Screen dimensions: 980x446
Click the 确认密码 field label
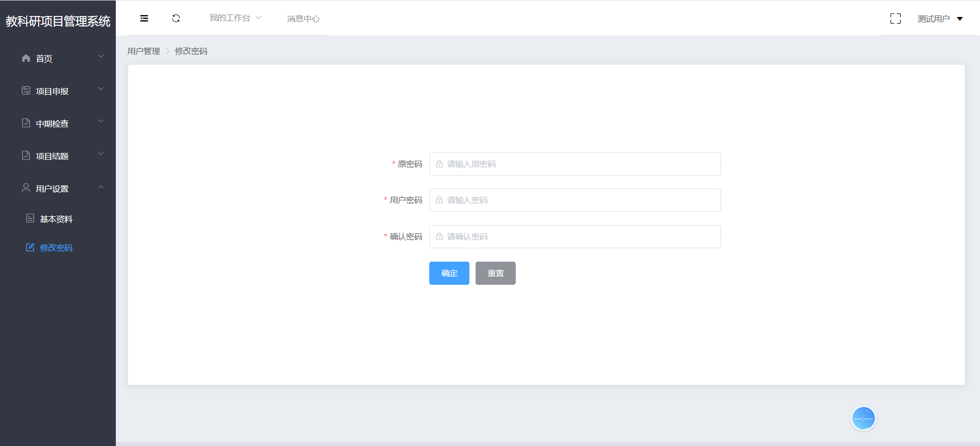406,236
